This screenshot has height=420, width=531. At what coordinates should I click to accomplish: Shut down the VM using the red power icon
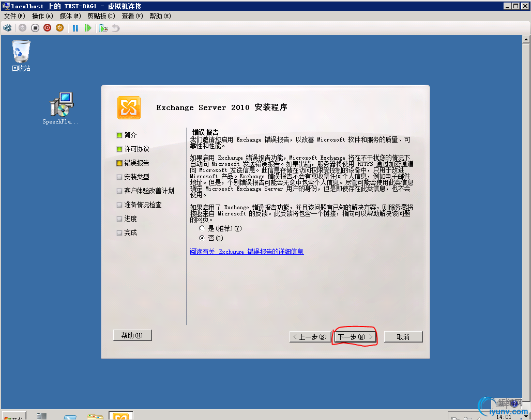point(48,28)
